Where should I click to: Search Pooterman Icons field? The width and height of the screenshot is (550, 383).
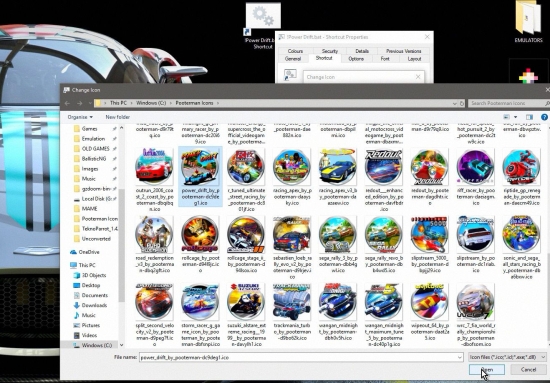pyautogui.click(x=509, y=103)
